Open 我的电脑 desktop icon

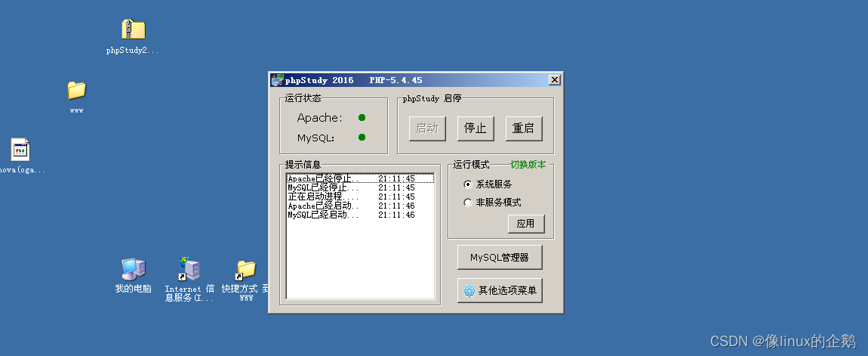[134, 269]
